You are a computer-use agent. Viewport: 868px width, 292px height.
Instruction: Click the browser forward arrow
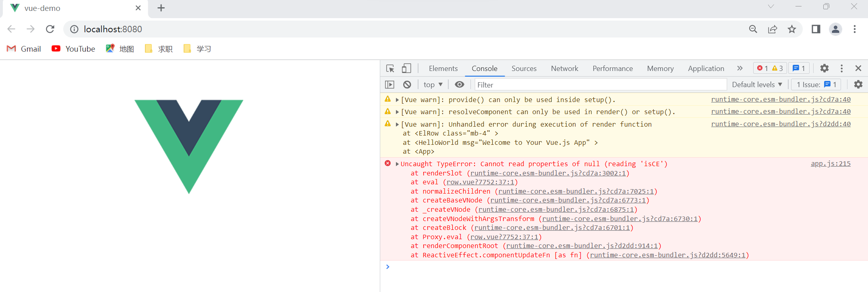pos(31,29)
